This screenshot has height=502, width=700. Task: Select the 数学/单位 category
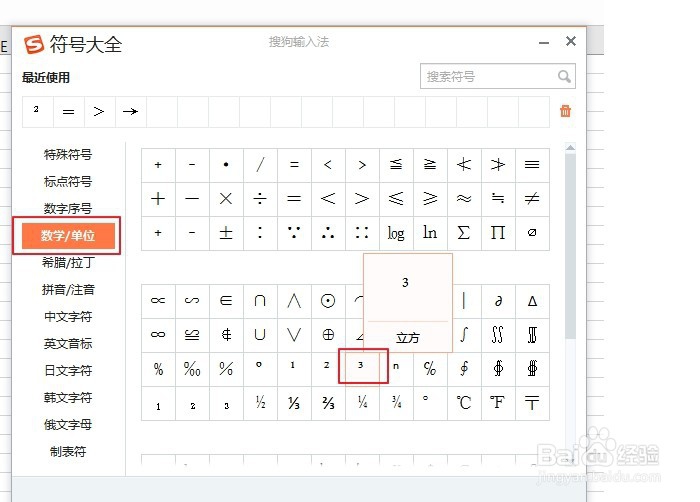click(68, 236)
